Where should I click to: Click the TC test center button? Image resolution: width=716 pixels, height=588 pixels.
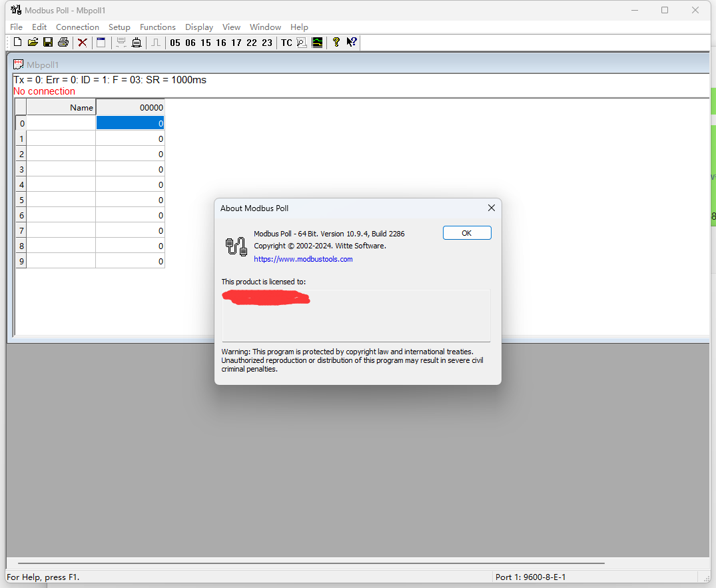coord(286,43)
